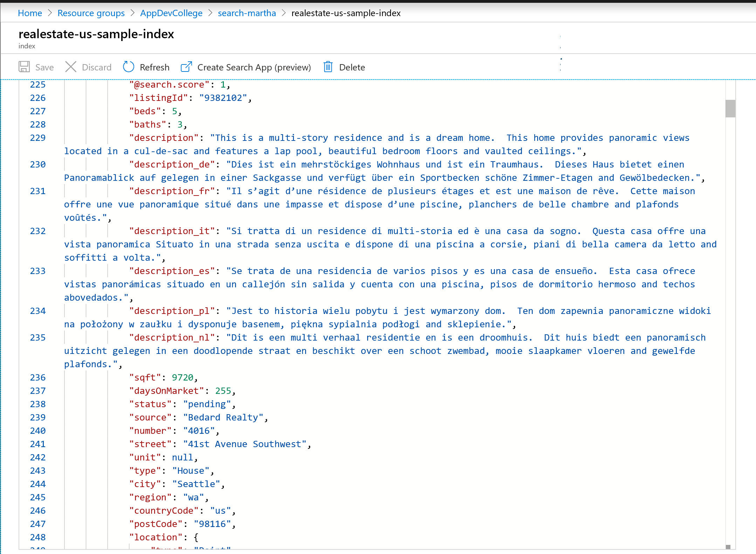Click the Create Search App external-link icon
756x554 pixels.
pos(186,67)
